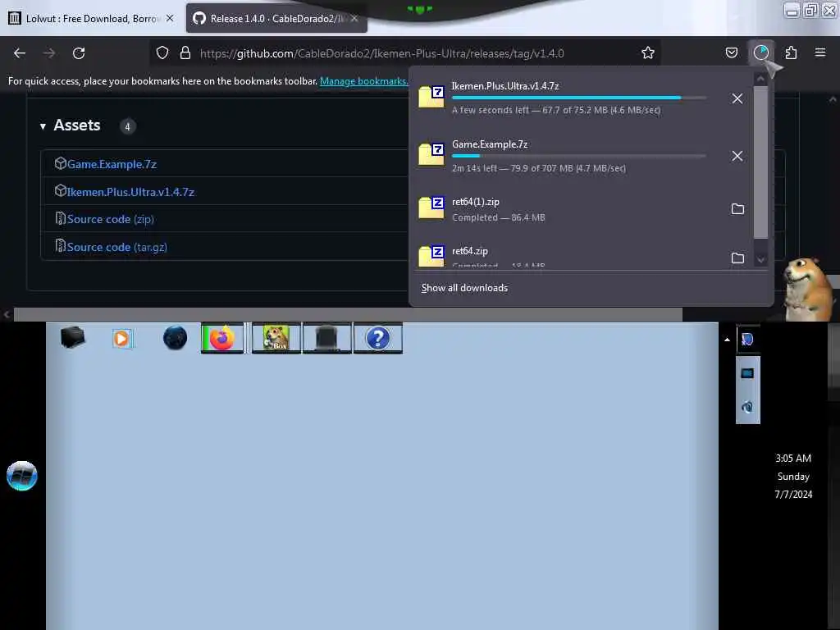Open the Save to Pocket icon
Image resolution: width=840 pixels, height=630 pixels.
(731, 52)
